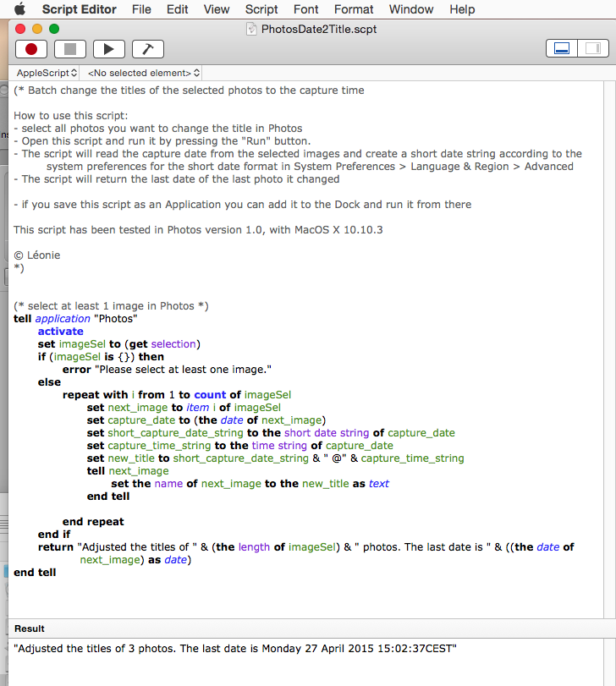616x686 pixels.
Task: Click the Result pane header label
Action: pyautogui.click(x=30, y=628)
